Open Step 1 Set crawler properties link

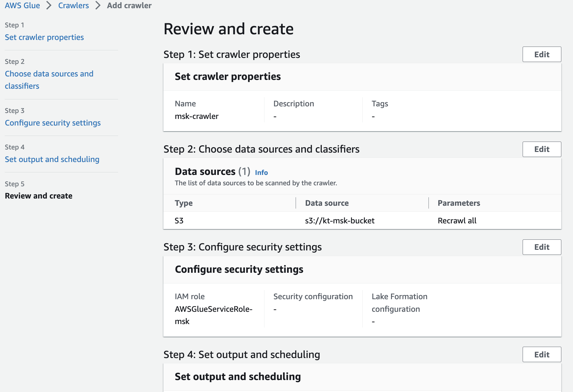coord(44,37)
